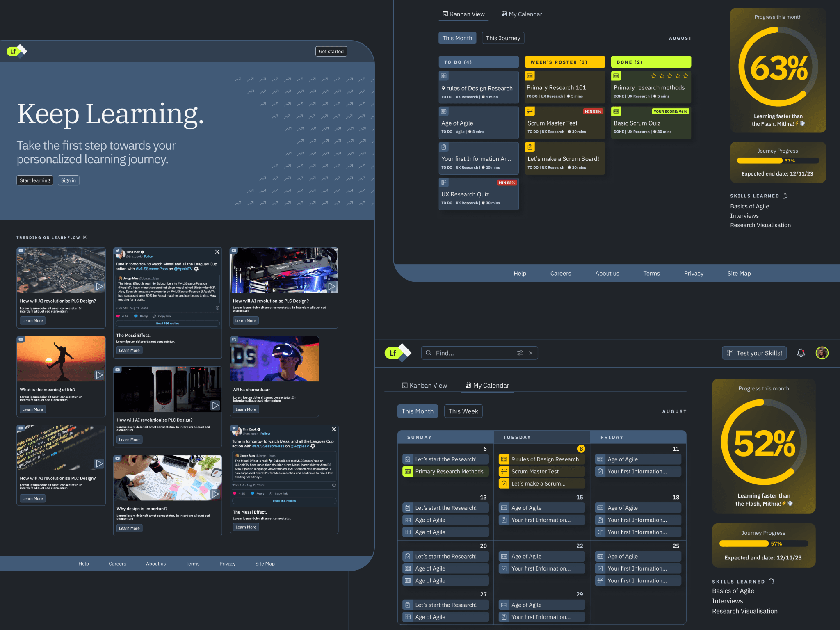The width and height of the screenshot is (840, 630).
Task: Click heart icon on top tweet
Action: pyautogui.click(x=118, y=316)
